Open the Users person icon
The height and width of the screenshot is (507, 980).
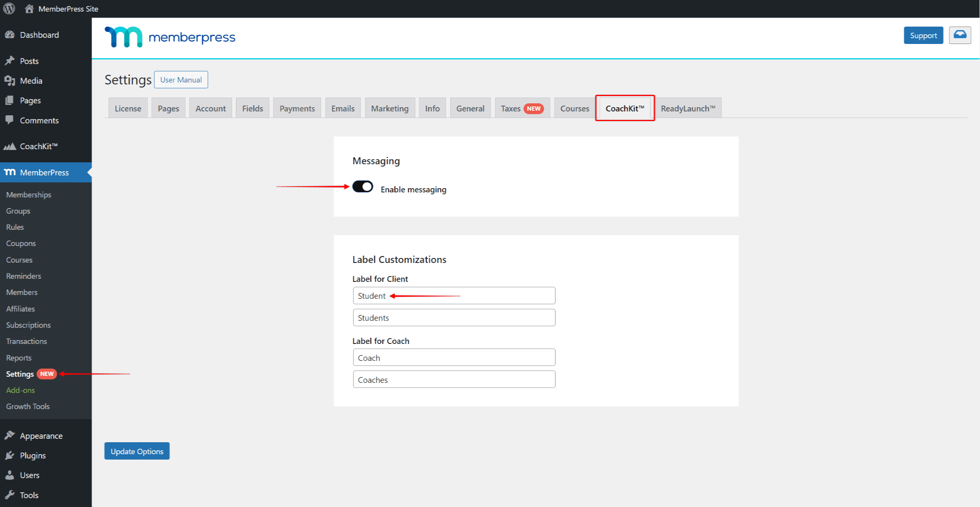point(10,475)
